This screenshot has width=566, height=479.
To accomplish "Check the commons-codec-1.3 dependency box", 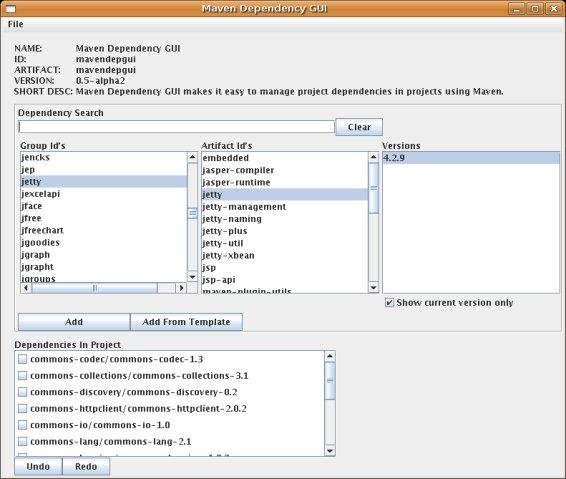I will pos(22,359).
